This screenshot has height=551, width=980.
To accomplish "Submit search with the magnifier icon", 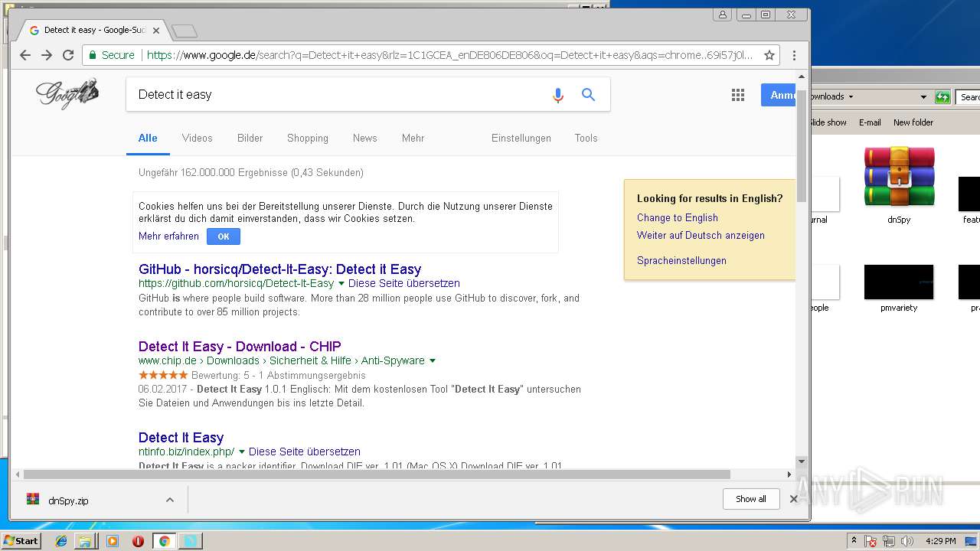I will tap(588, 94).
